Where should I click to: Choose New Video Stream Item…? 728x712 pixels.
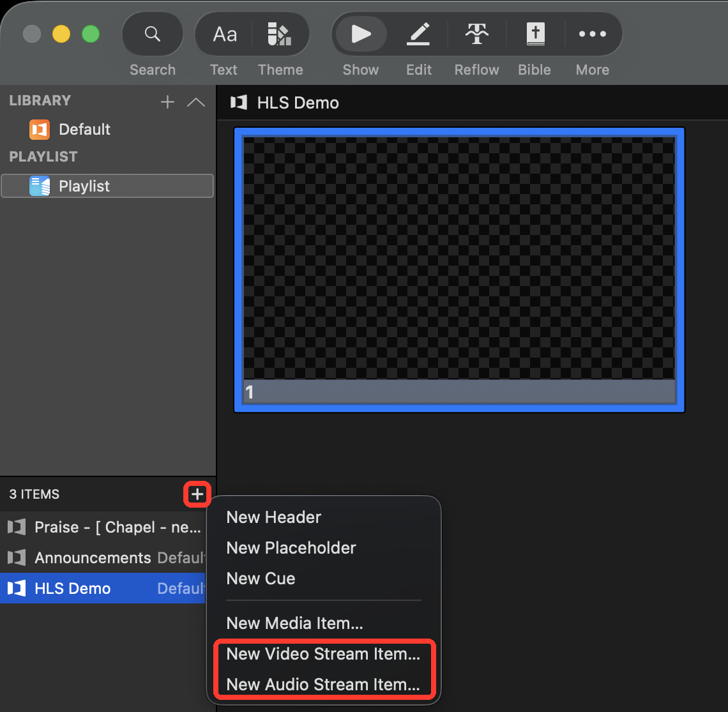324,653
